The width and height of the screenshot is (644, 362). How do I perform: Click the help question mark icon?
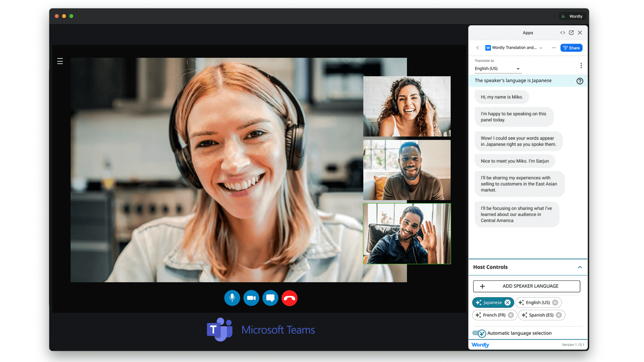pos(579,81)
